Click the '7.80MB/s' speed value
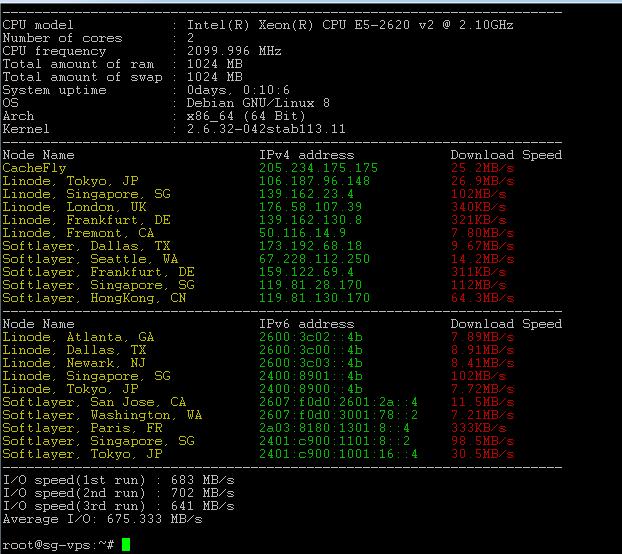The height and width of the screenshot is (554, 622). [482, 233]
